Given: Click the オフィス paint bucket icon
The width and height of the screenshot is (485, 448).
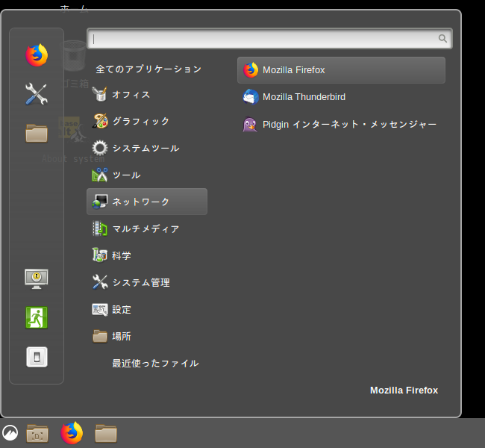Looking at the screenshot, I should coord(99,94).
